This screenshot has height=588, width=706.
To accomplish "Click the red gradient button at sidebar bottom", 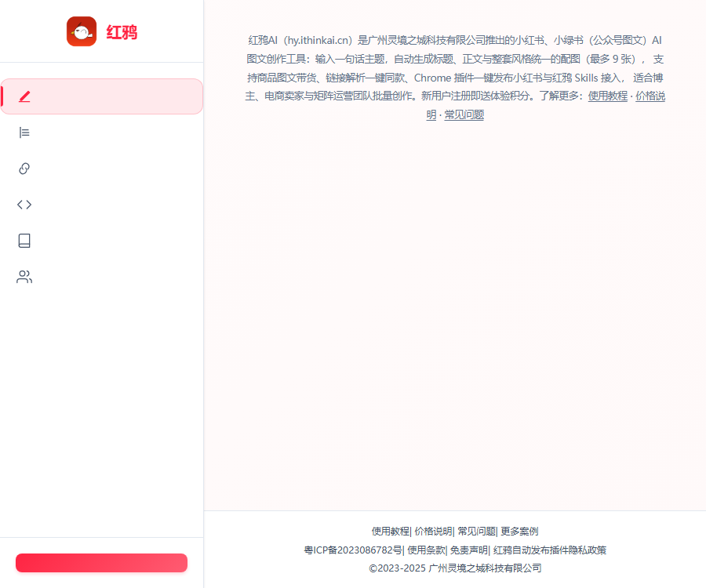I will tap(101, 563).
